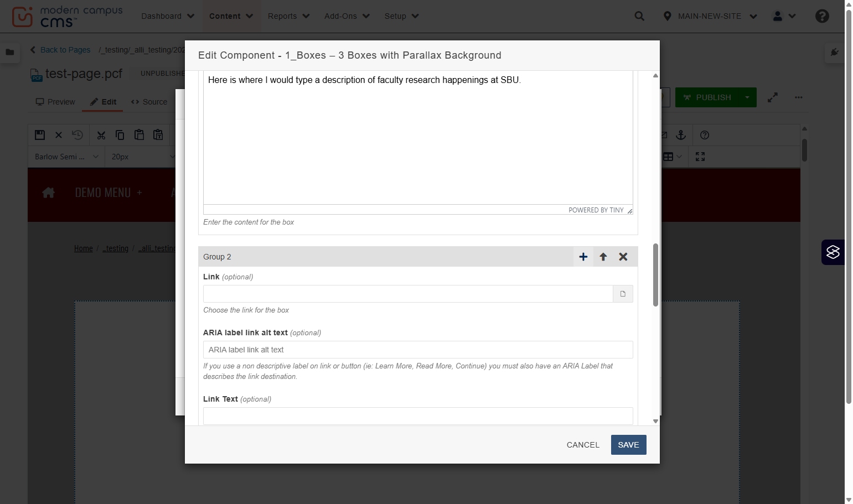
Task: Click the cut scissors icon
Action: pos(101,135)
